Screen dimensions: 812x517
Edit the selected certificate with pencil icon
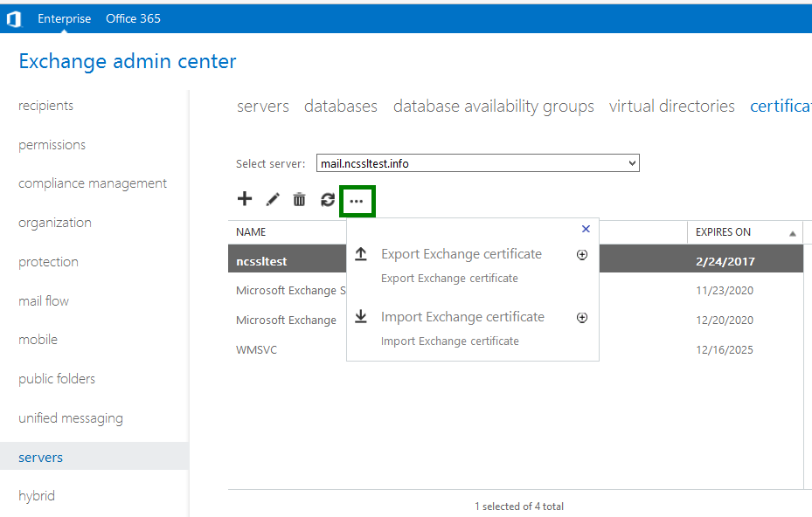(273, 199)
